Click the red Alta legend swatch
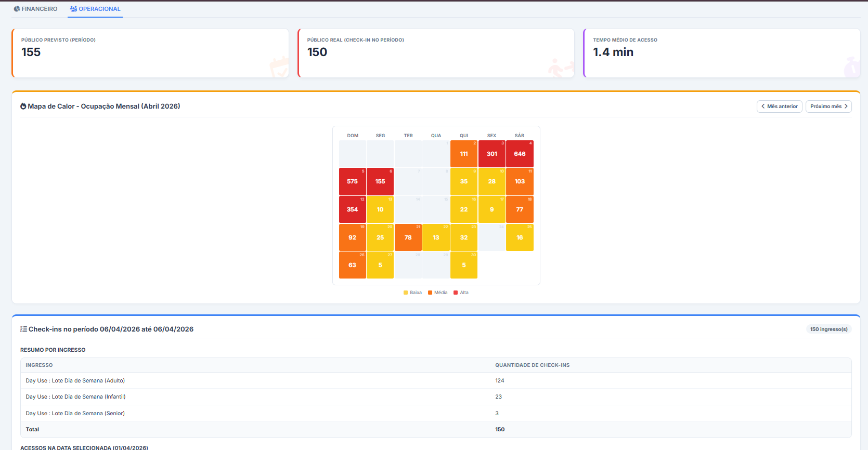 point(456,293)
